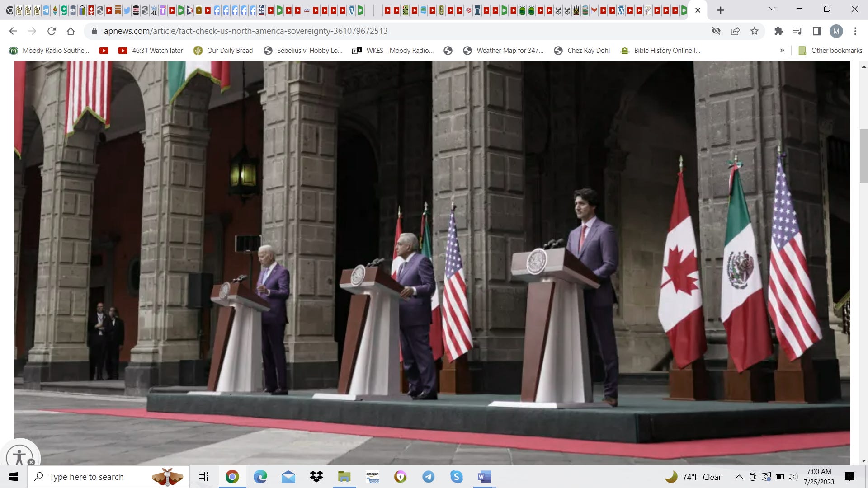This screenshot has width=868, height=488.
Task: Expand the hidden bookmarks chevron
Action: point(782,51)
